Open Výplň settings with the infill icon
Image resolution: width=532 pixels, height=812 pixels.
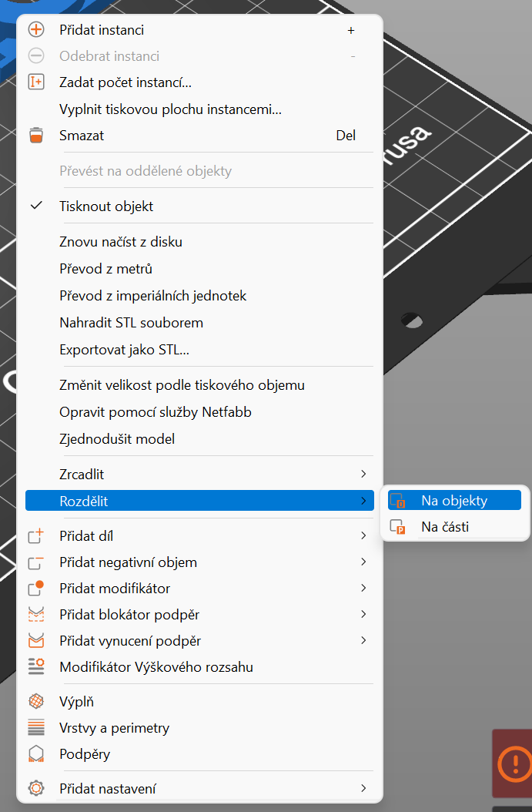coord(36,702)
